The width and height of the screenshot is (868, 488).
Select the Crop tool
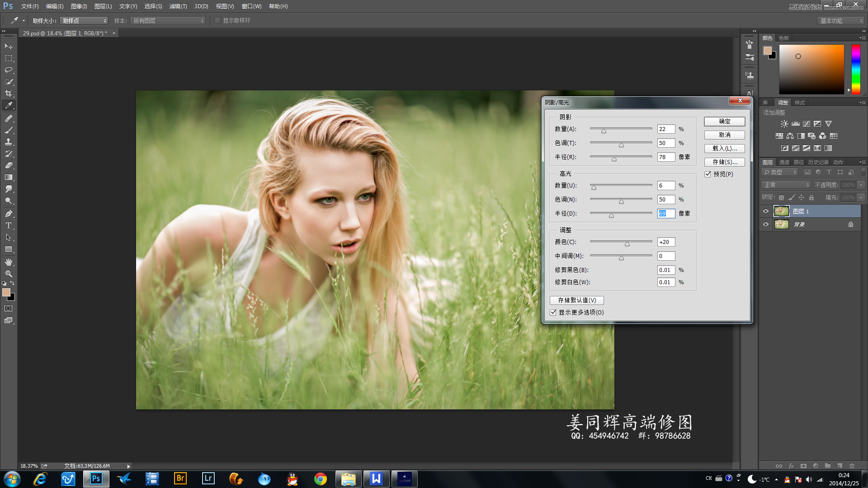coord(9,94)
